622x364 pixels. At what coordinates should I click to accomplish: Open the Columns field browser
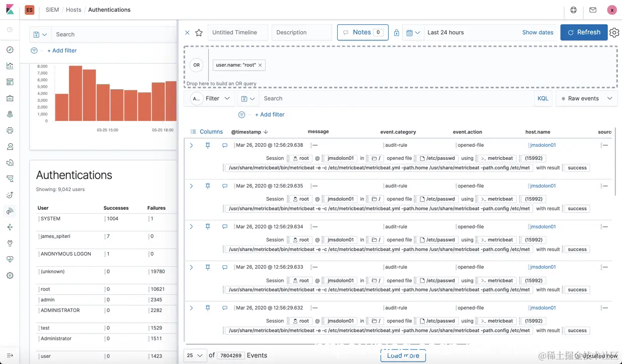pos(207,132)
